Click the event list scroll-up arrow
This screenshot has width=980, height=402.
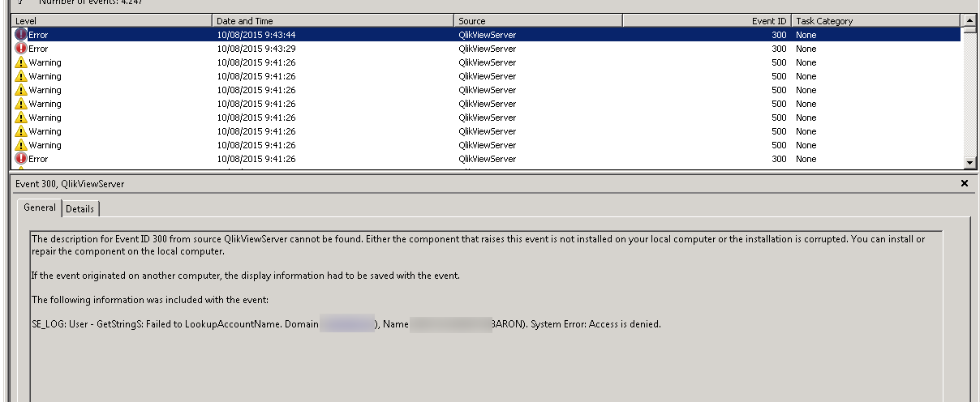[969, 21]
